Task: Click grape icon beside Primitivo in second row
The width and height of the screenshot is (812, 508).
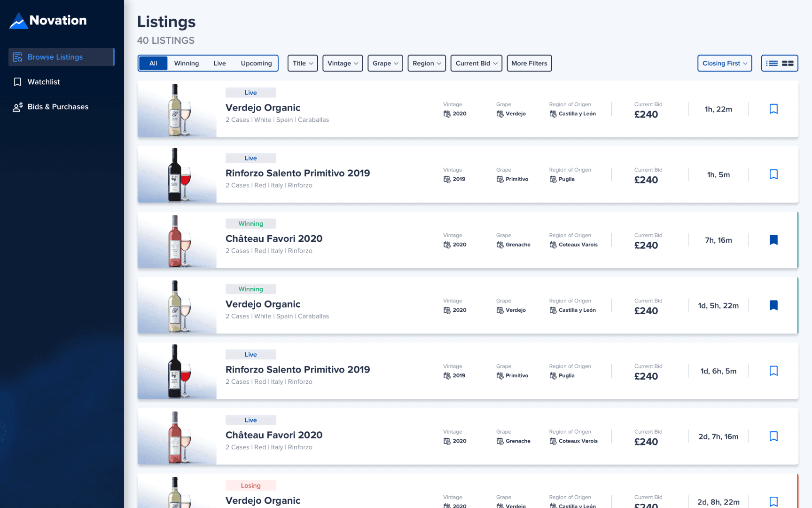Action: [x=500, y=179]
